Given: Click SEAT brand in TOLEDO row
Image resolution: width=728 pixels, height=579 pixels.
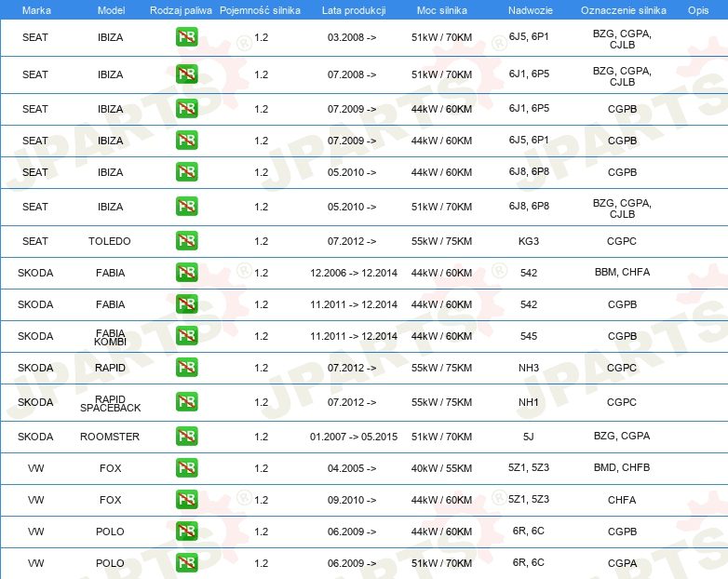Looking at the screenshot, I should click(35, 241).
